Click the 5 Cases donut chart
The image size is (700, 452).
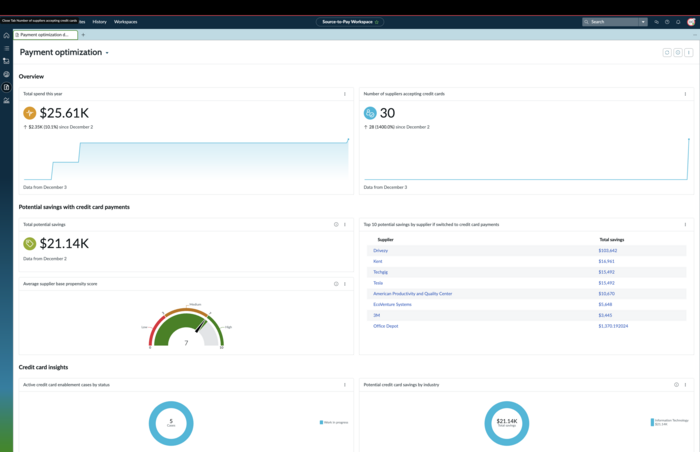pyautogui.click(x=171, y=423)
